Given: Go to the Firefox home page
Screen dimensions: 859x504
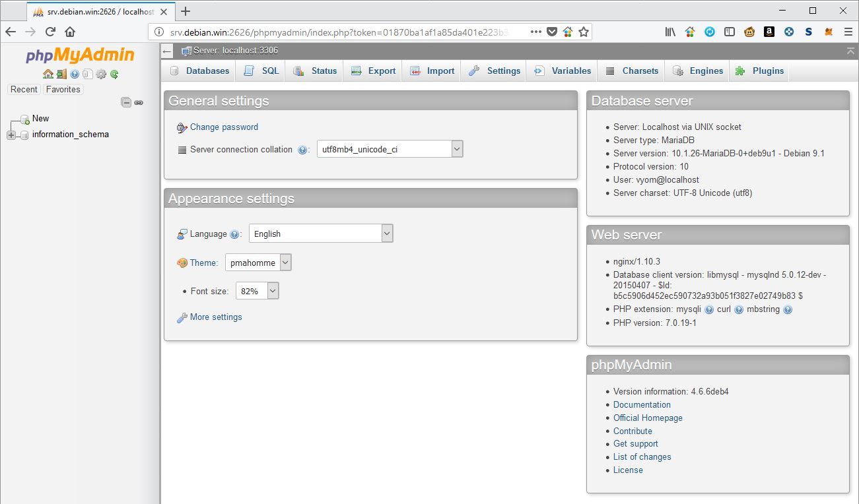Looking at the screenshot, I should coord(70,32).
